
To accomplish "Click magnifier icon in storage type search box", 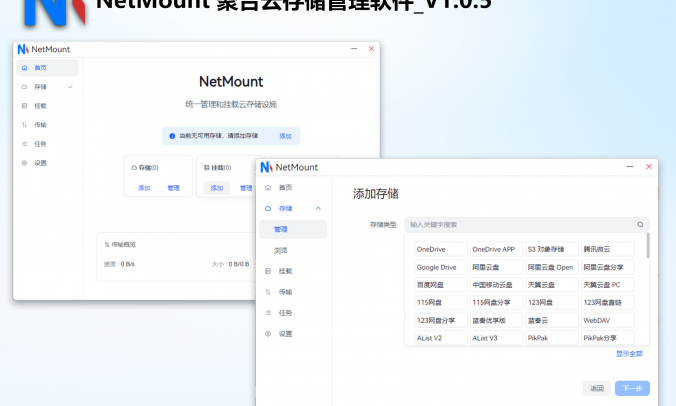I will [640, 225].
